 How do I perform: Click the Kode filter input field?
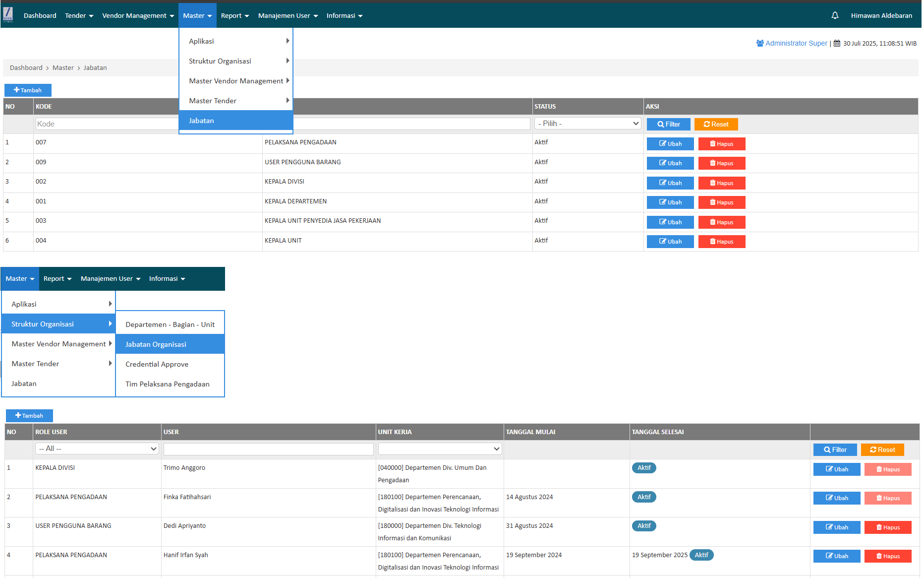point(107,124)
